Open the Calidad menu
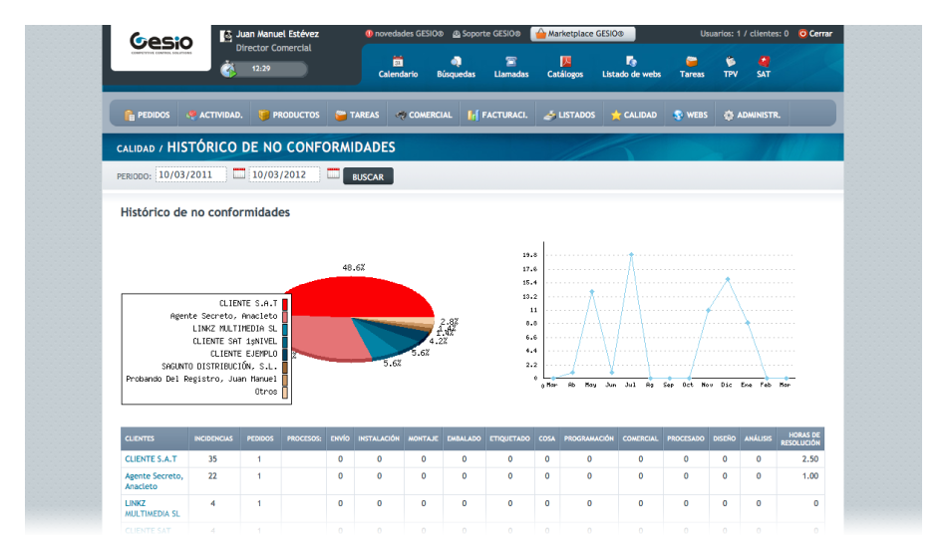The width and height of the screenshot is (947, 560). (x=634, y=115)
